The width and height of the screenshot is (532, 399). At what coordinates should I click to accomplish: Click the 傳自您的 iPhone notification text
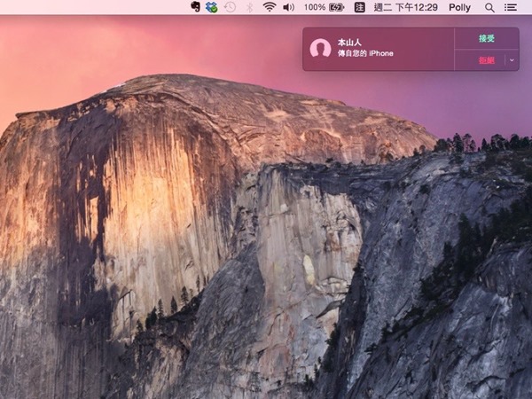(365, 53)
